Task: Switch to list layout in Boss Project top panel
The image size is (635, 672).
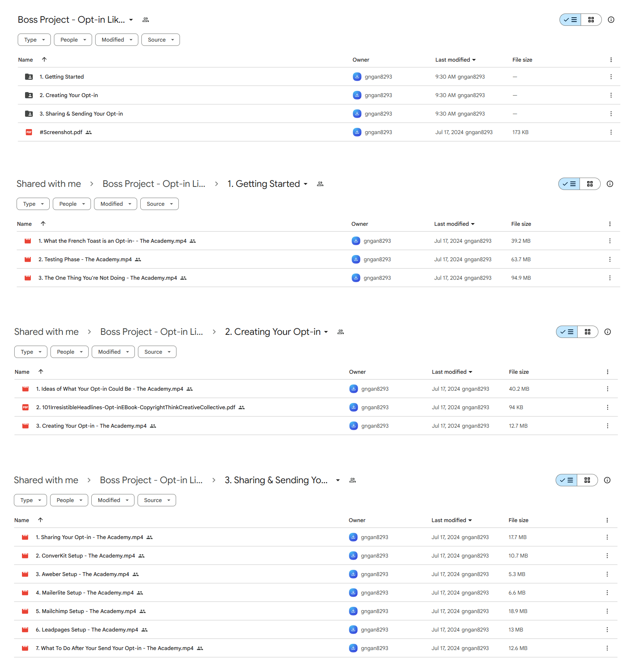Action: tap(570, 20)
